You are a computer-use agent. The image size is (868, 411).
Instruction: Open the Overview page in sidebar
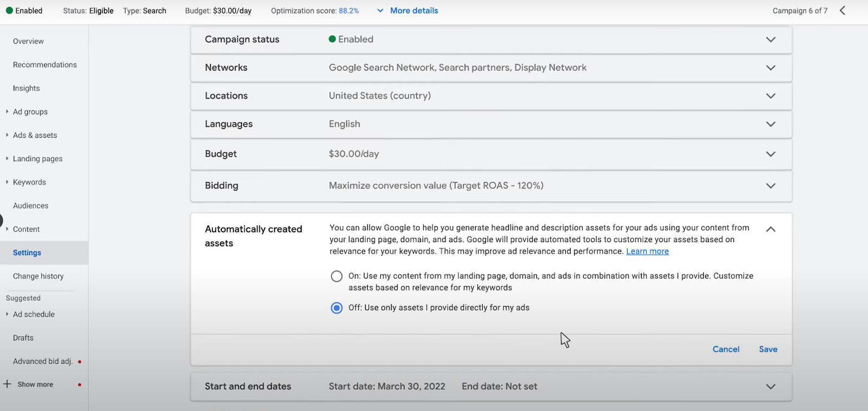click(28, 41)
